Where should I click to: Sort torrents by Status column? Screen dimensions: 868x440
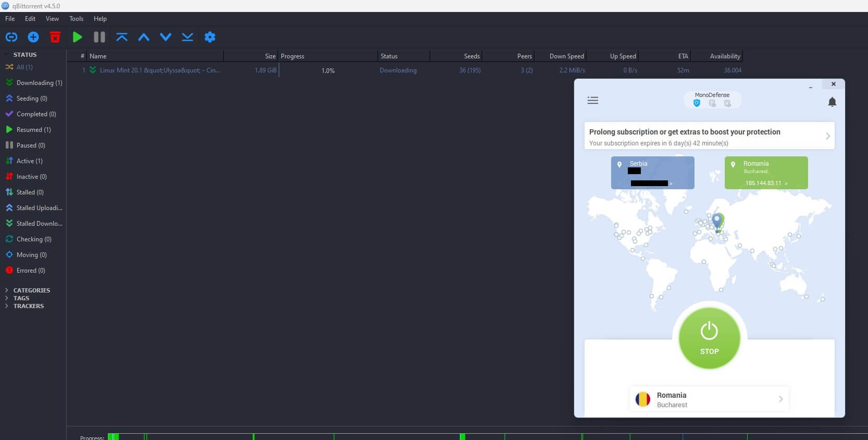pos(404,56)
